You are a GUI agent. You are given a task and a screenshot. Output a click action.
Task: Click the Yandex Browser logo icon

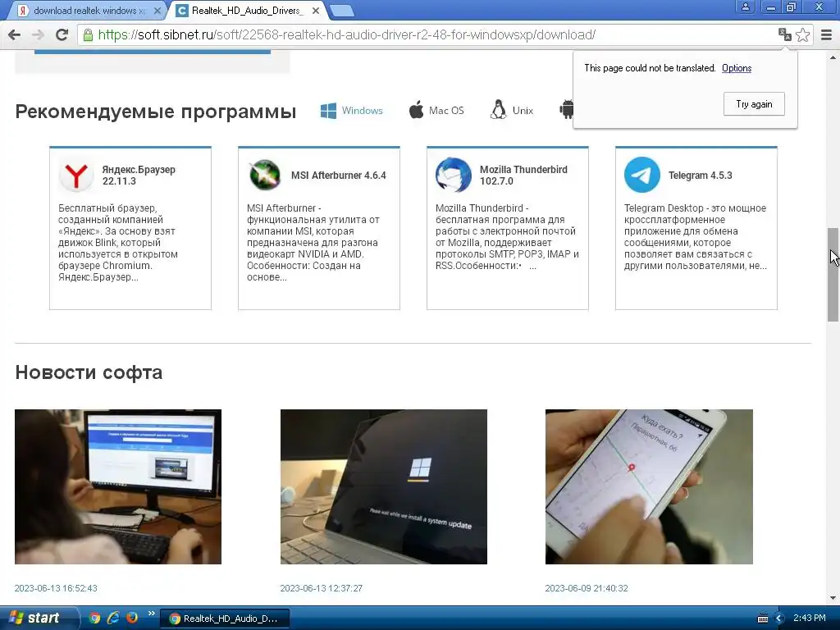tap(76, 176)
